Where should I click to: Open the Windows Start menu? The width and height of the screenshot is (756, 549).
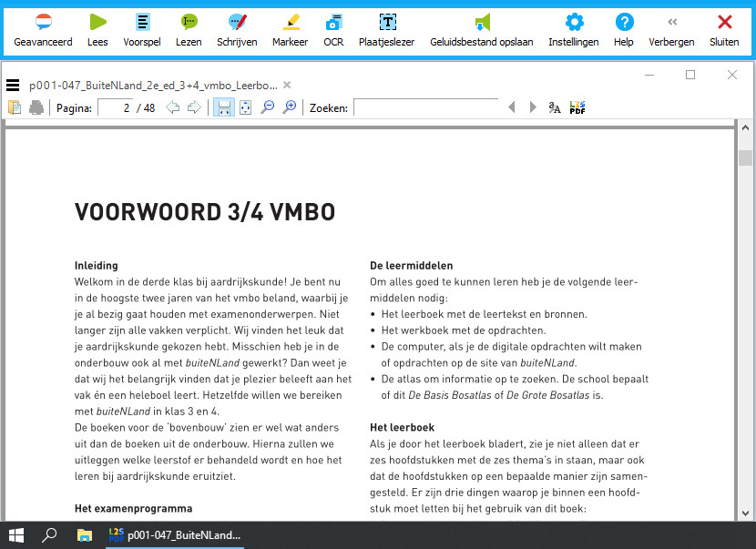(x=16, y=535)
